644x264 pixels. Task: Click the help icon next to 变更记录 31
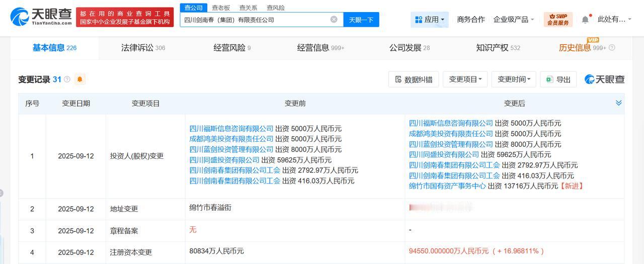click(67, 79)
